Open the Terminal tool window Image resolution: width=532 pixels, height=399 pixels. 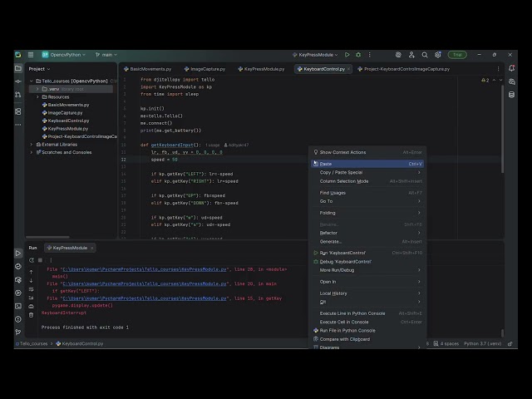[x=18, y=306]
